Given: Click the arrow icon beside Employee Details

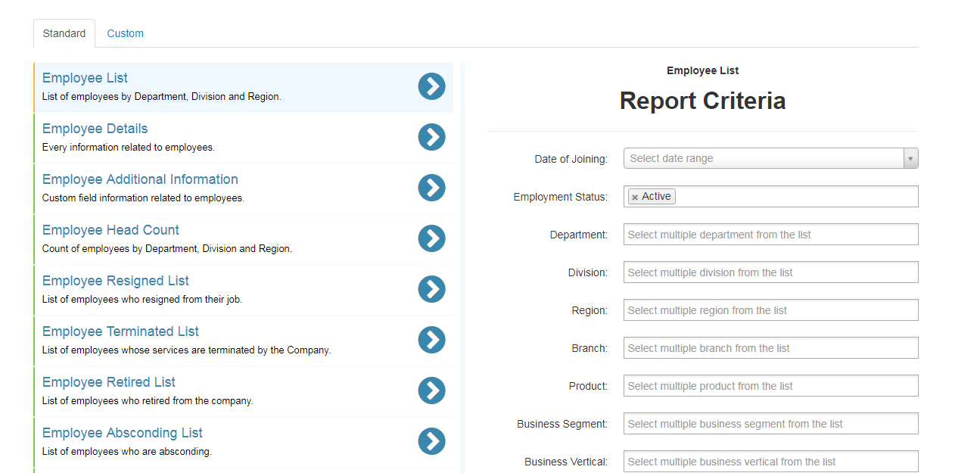Looking at the screenshot, I should (x=431, y=138).
